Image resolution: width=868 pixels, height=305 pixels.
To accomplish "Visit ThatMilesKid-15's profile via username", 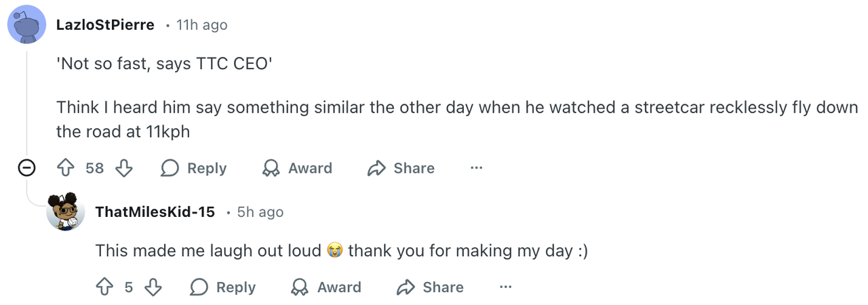I will (155, 212).
